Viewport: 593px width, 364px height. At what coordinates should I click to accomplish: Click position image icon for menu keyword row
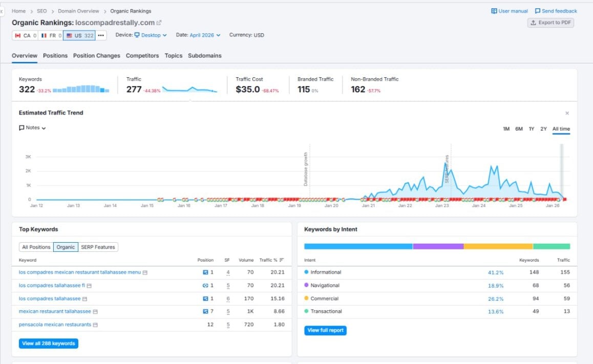pyautogui.click(x=205, y=272)
